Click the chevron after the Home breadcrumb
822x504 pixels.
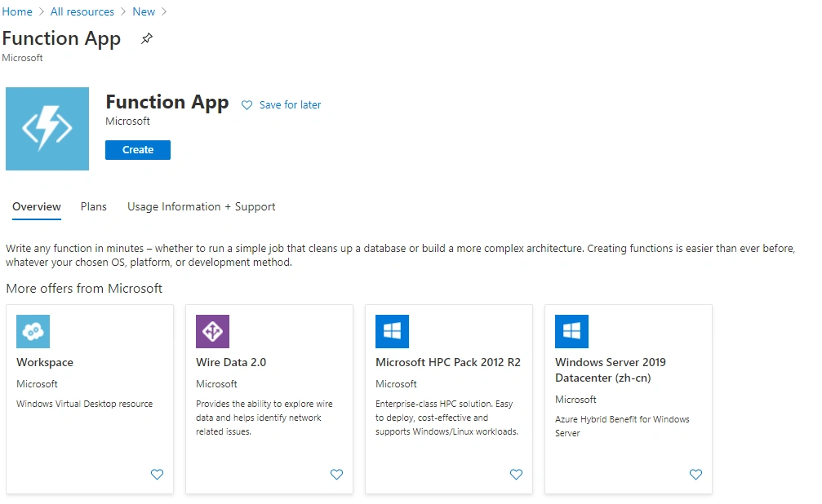pos(42,11)
